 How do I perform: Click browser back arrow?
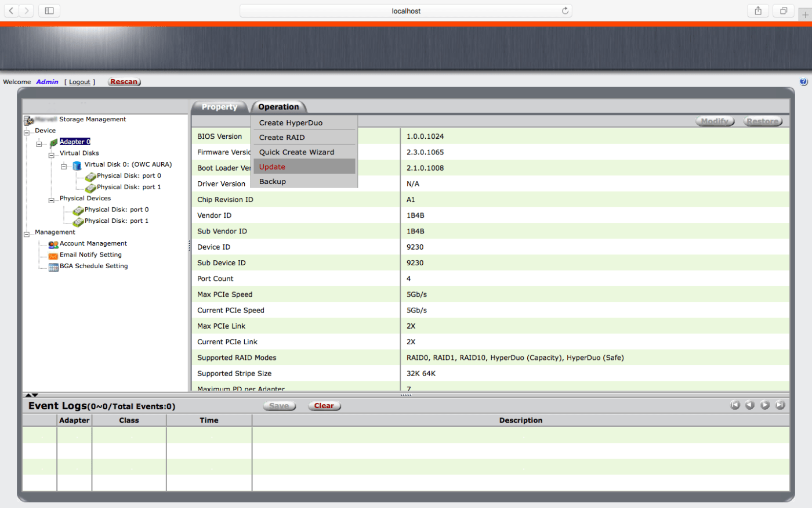pyautogui.click(x=11, y=10)
